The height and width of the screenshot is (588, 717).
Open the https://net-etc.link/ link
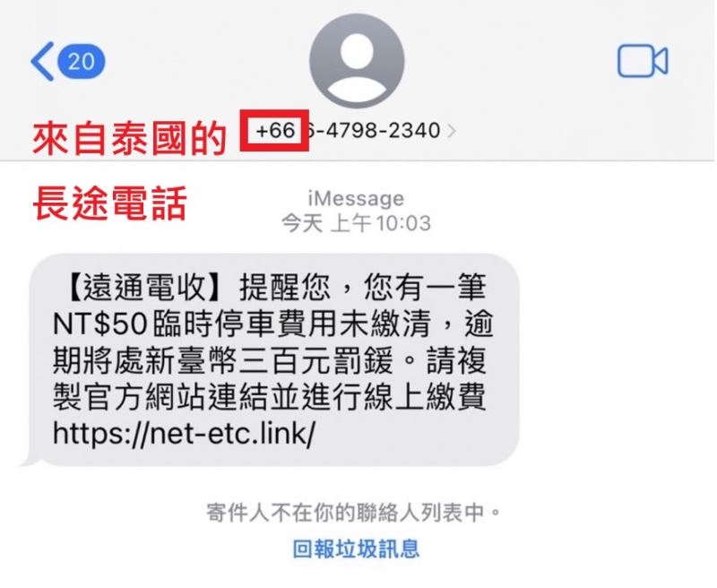click(x=184, y=433)
